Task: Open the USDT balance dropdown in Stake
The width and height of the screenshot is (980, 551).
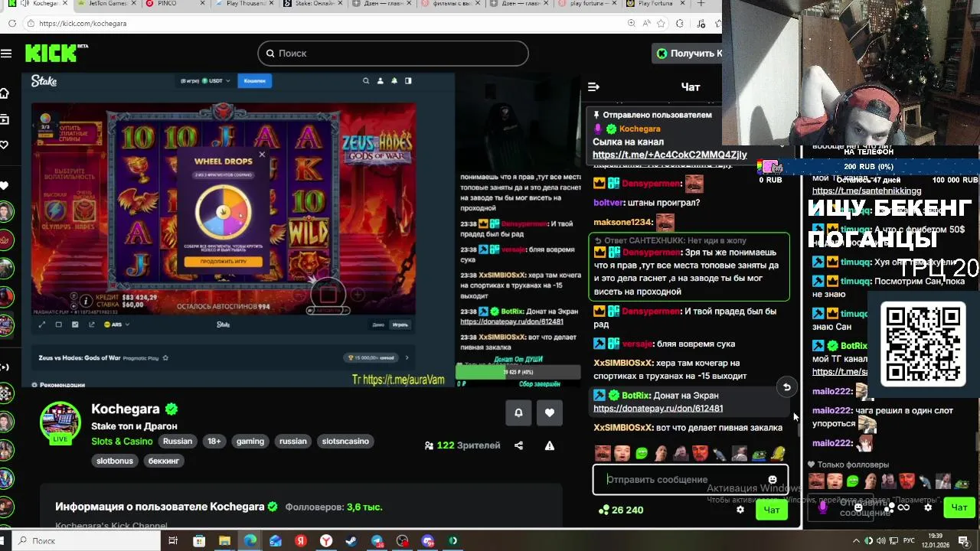Action: pyautogui.click(x=205, y=80)
